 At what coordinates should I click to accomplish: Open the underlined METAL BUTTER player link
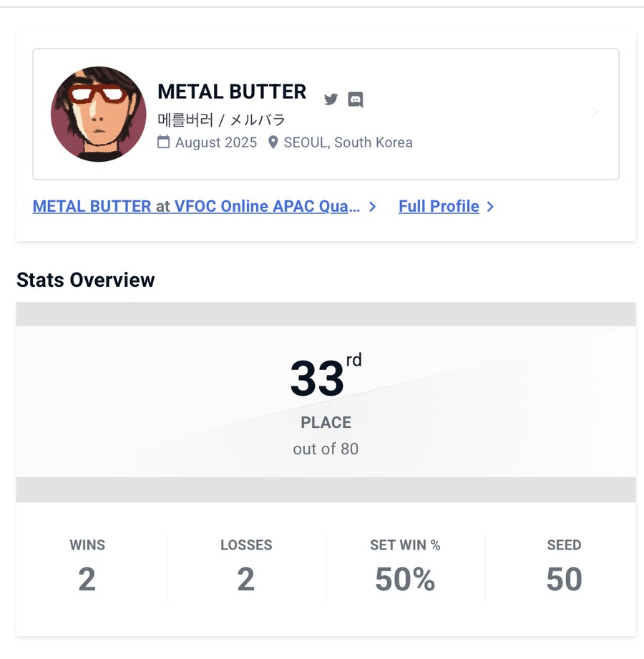(x=92, y=206)
